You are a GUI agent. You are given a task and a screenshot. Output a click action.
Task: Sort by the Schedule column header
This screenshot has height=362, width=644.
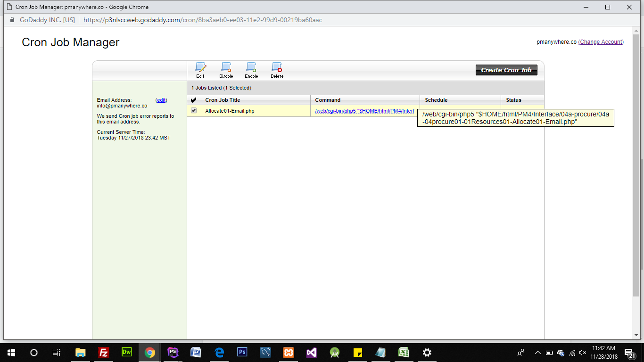click(x=436, y=100)
